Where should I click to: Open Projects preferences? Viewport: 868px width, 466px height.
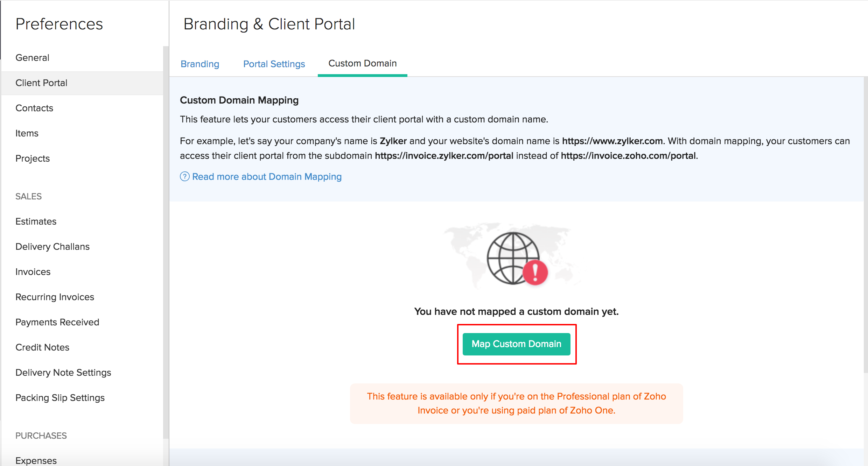33,158
